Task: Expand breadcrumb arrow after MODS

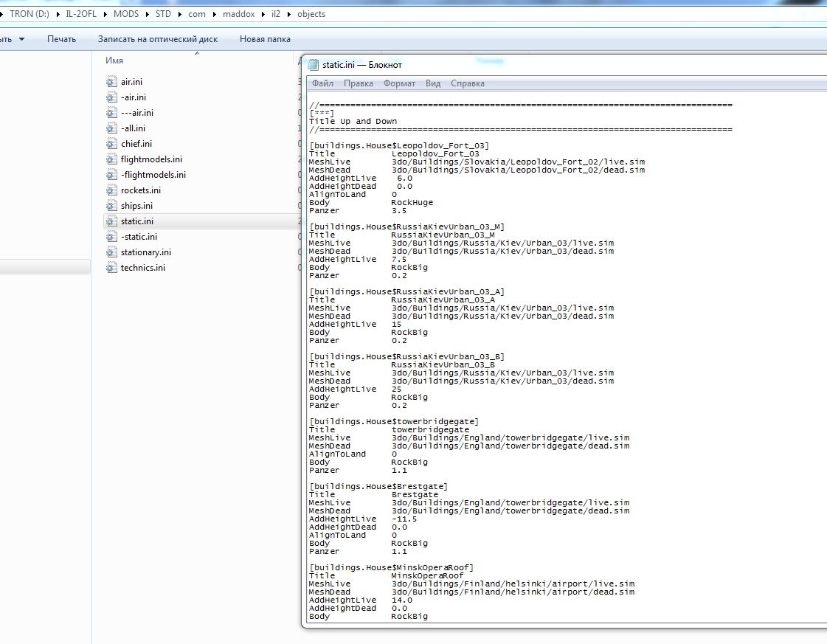Action: pos(147,14)
